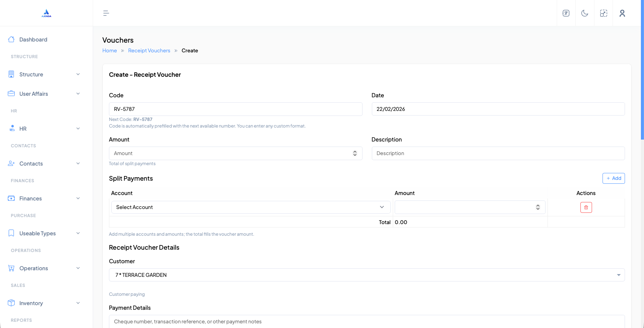Viewport: 644px width, 328px height.
Task: Click the voucher Amount stepper arrows
Action: [355, 154]
